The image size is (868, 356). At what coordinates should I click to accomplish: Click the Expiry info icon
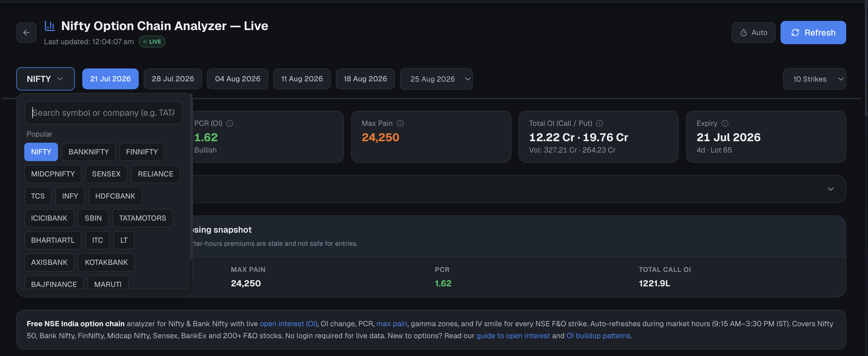[725, 123]
